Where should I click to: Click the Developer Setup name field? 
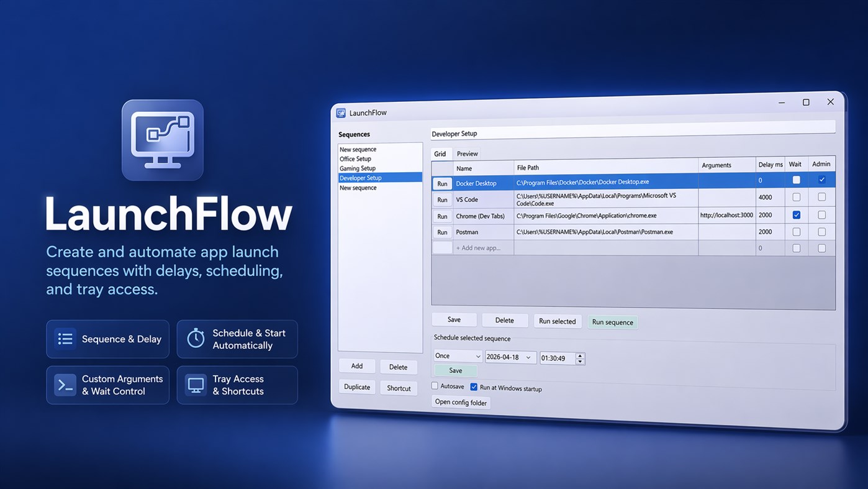633,131
